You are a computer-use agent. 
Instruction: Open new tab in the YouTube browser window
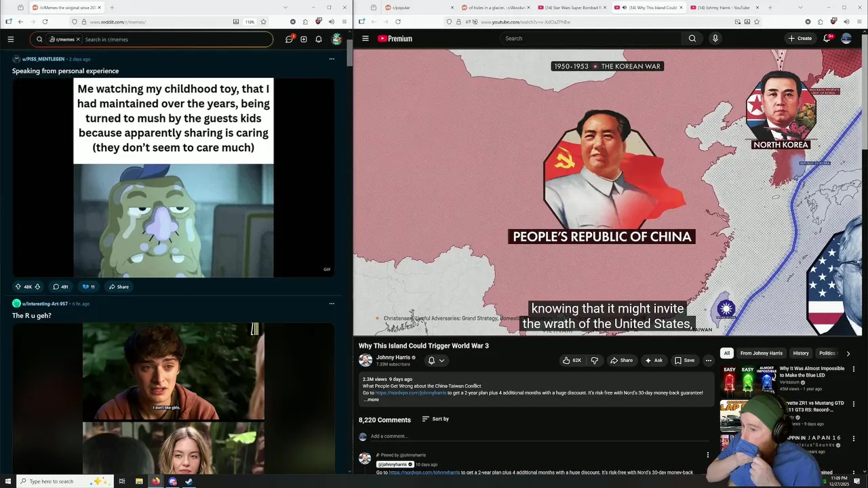point(770,7)
